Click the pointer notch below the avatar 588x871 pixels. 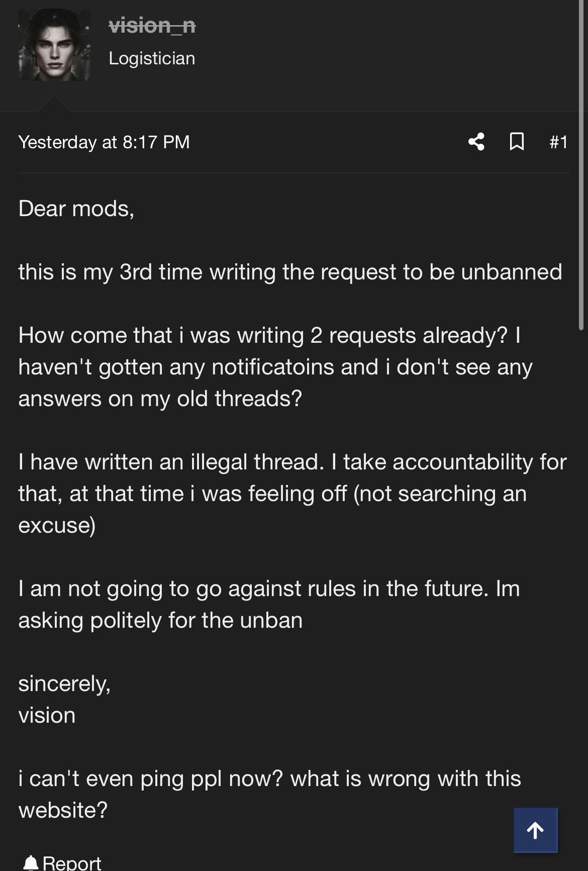point(54,104)
